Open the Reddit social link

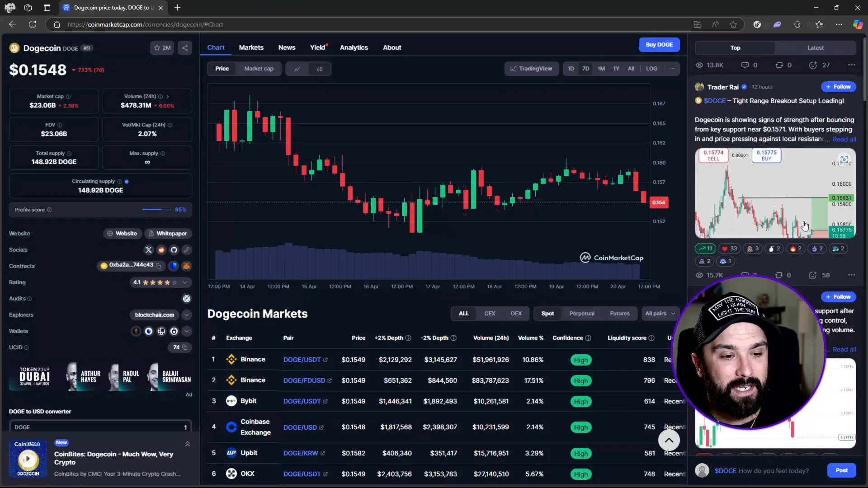(161, 250)
